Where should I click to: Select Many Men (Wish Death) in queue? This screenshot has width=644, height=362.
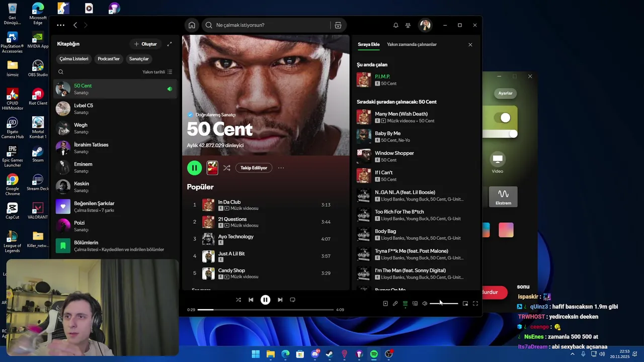[416, 117]
